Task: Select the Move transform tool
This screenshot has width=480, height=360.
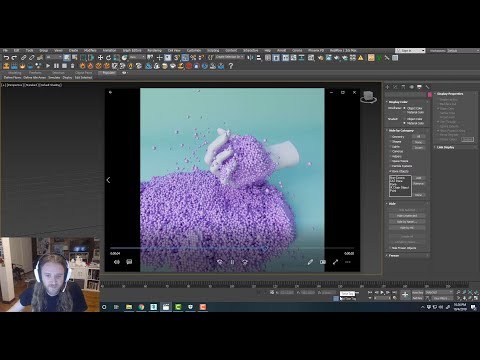Action: tap(100, 58)
